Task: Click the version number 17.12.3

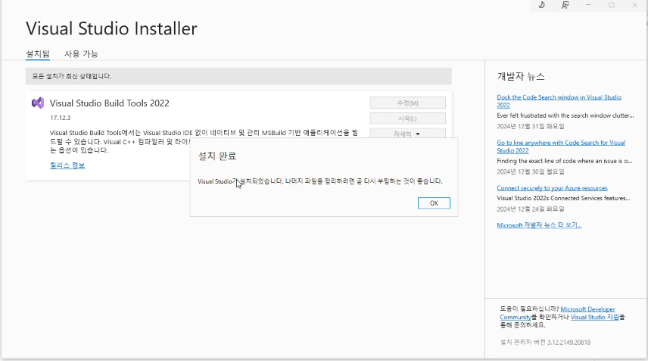Action: [x=60, y=118]
